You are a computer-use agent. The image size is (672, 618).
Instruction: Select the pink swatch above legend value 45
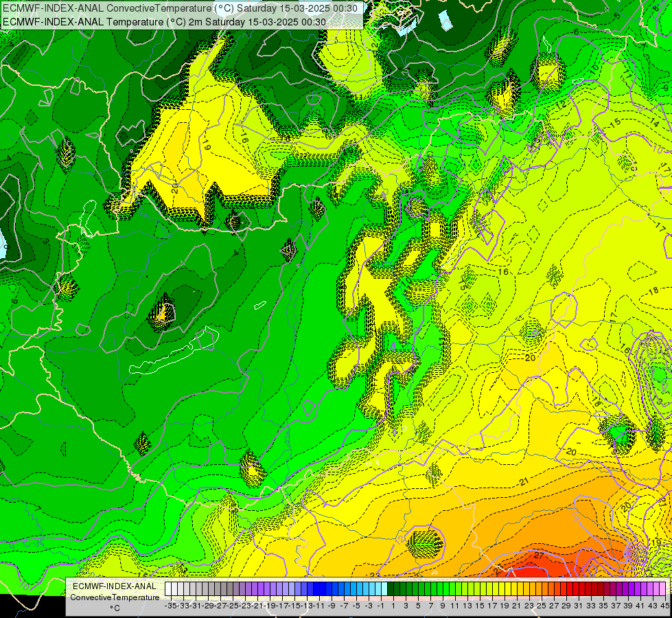tap(662, 589)
